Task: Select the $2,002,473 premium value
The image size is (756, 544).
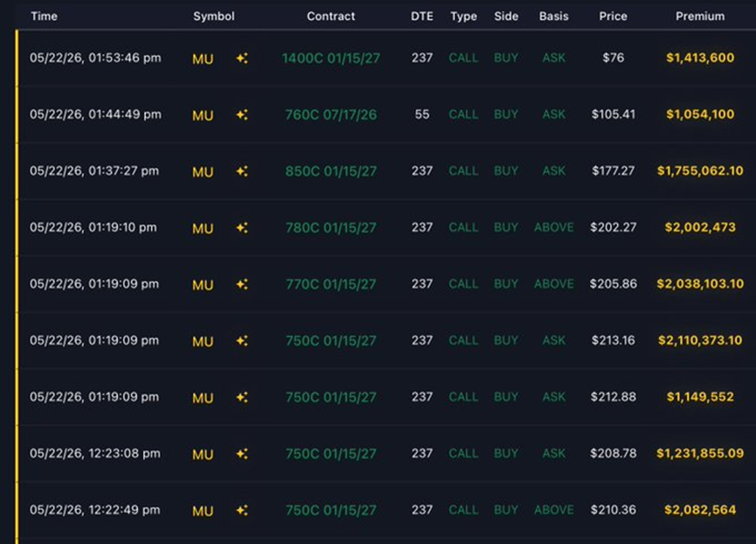Action: coord(700,227)
